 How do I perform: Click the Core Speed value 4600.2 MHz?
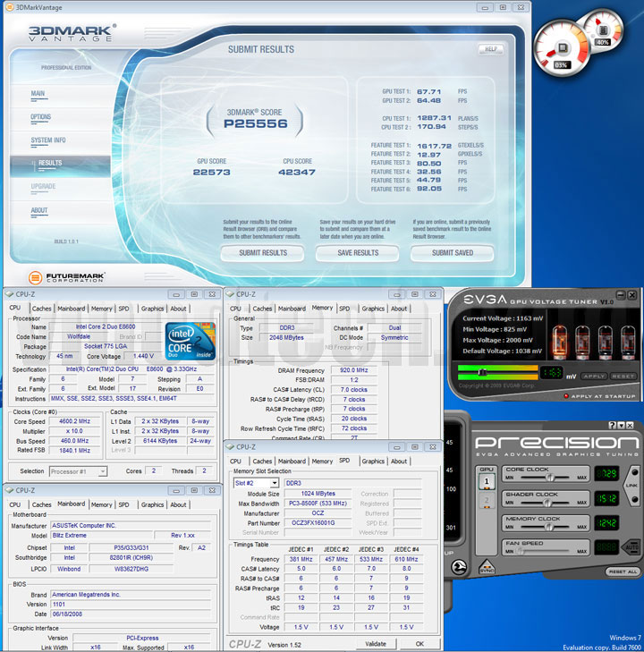pyautogui.click(x=75, y=421)
